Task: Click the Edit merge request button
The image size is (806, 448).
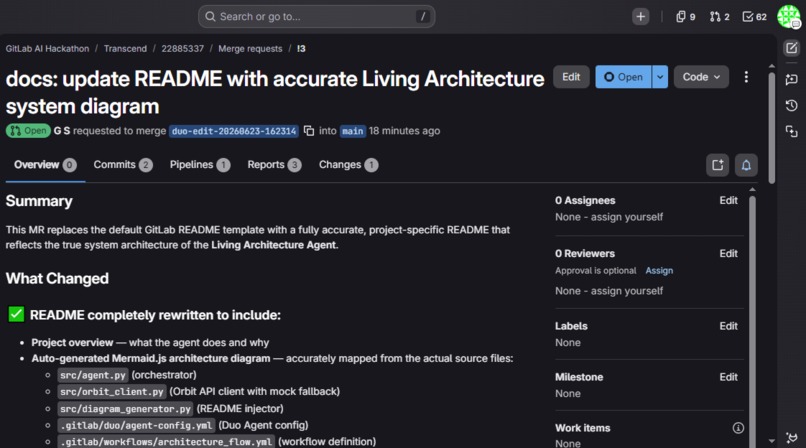Action: tap(571, 77)
